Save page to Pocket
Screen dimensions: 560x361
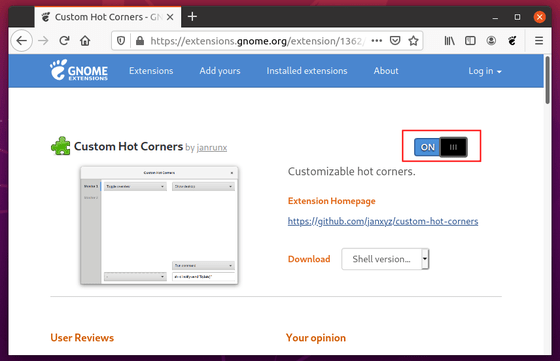pos(395,41)
